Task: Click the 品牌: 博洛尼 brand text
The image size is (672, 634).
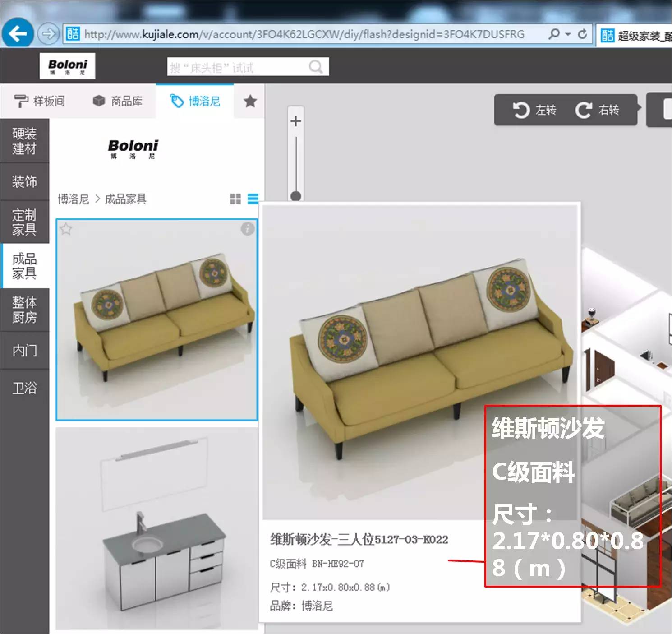Action: tap(301, 606)
